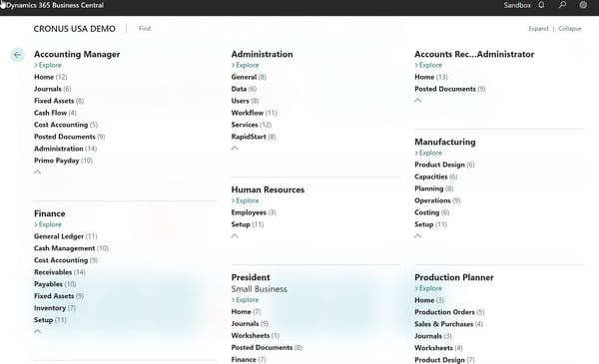The height and width of the screenshot is (364, 599).
Task: Collapse the Finance section caret
Action: point(38,331)
